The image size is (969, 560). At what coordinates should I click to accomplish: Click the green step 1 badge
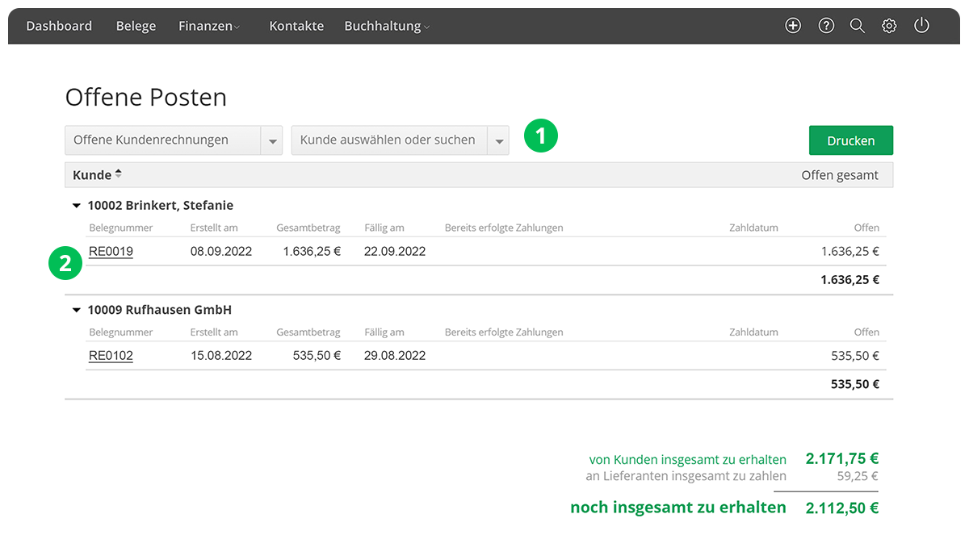(540, 136)
